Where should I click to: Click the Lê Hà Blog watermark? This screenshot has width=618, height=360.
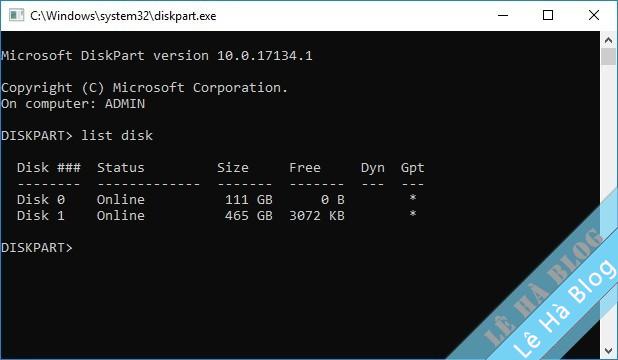click(564, 308)
